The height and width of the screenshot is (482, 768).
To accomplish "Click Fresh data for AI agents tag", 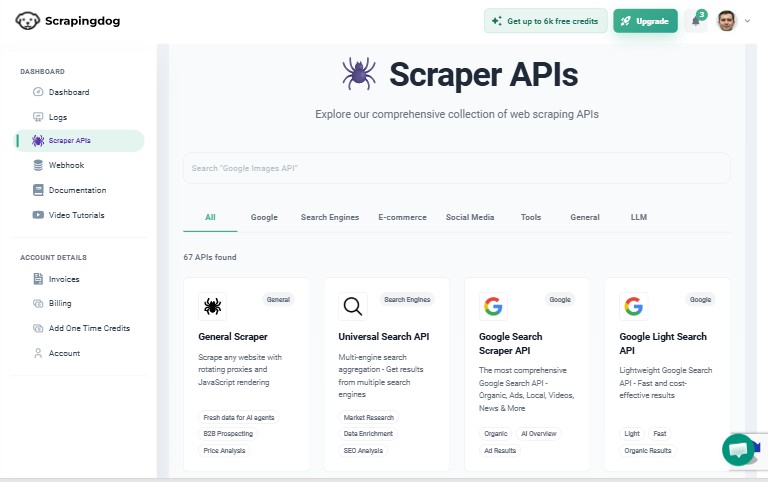I will point(239,417).
